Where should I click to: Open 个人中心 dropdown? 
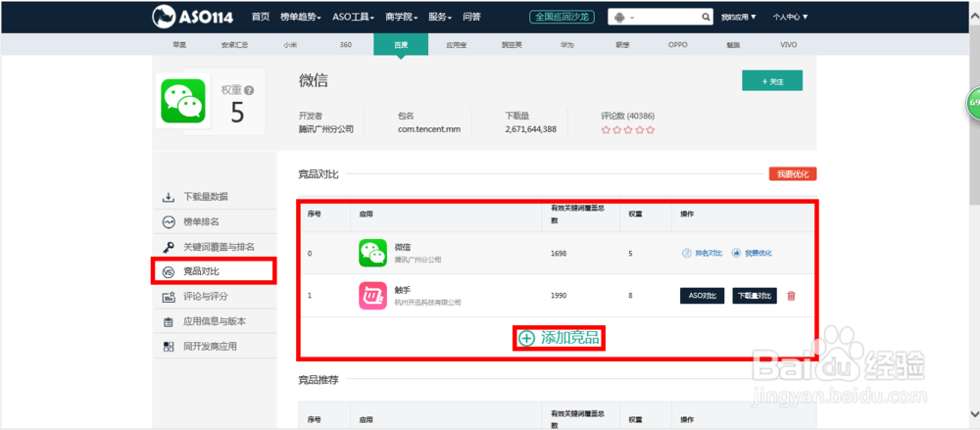[x=790, y=18]
